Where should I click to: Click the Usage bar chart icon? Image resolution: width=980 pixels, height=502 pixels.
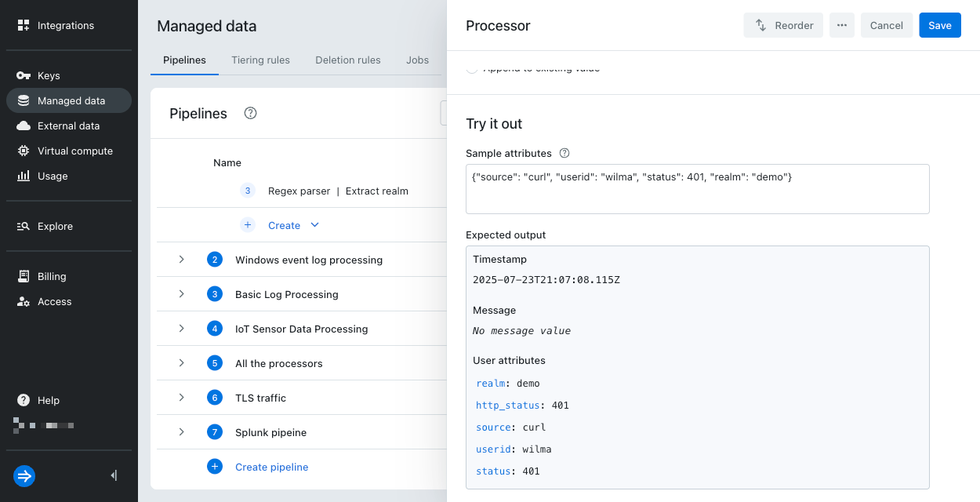pyautogui.click(x=24, y=176)
